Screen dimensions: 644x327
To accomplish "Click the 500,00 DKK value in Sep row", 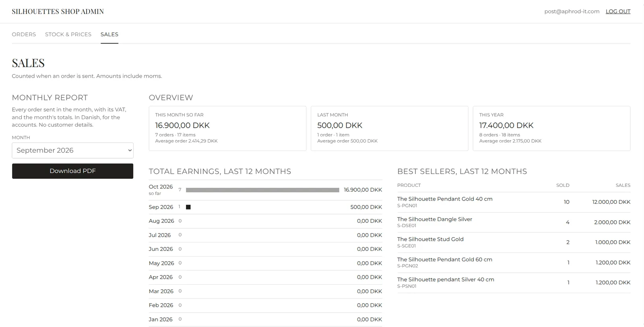I will pyautogui.click(x=366, y=207).
